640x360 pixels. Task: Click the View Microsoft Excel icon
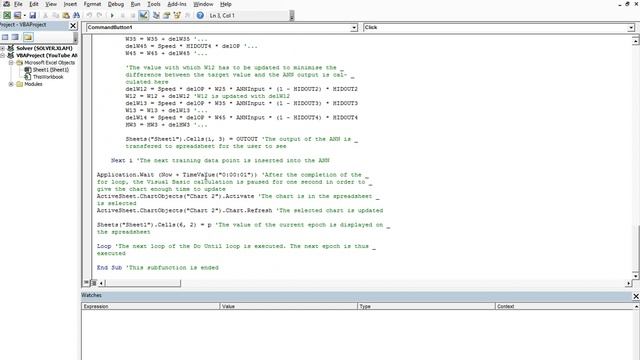(x=7, y=16)
